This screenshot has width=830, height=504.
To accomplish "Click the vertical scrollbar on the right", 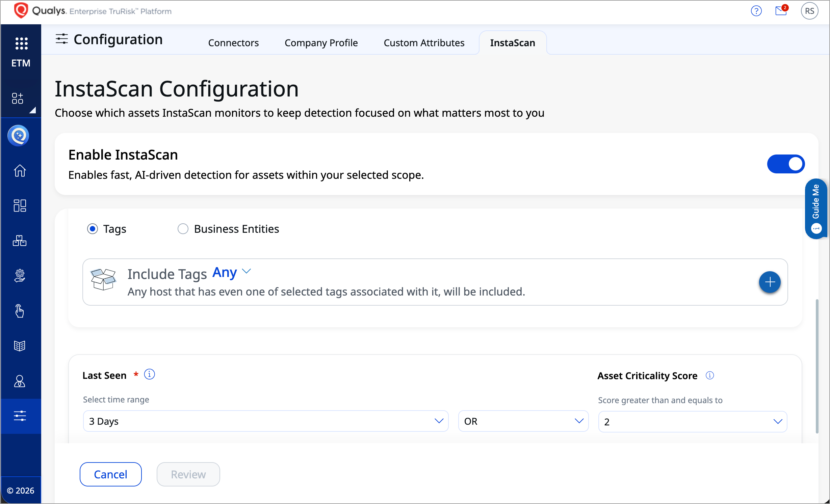I will coord(817,366).
